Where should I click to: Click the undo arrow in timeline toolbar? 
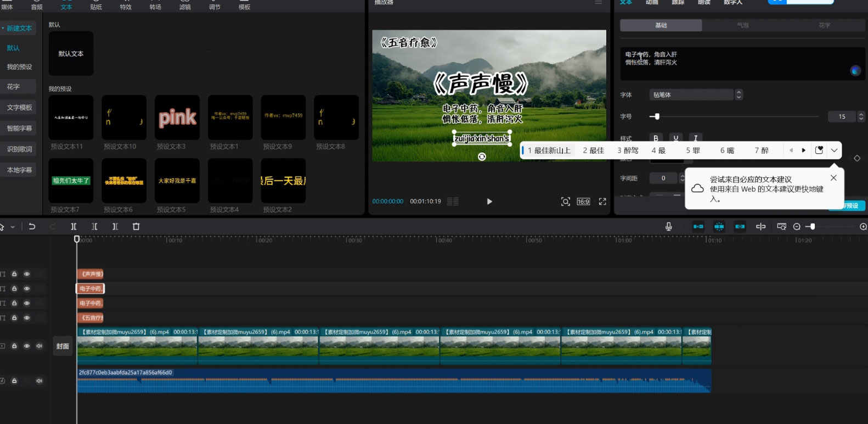coord(32,226)
